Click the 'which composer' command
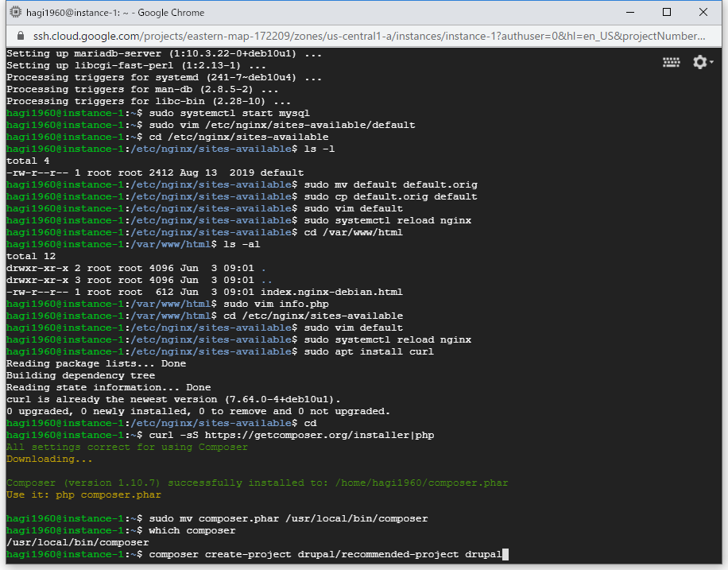Image resolution: width=728 pixels, height=570 pixels. [192, 530]
